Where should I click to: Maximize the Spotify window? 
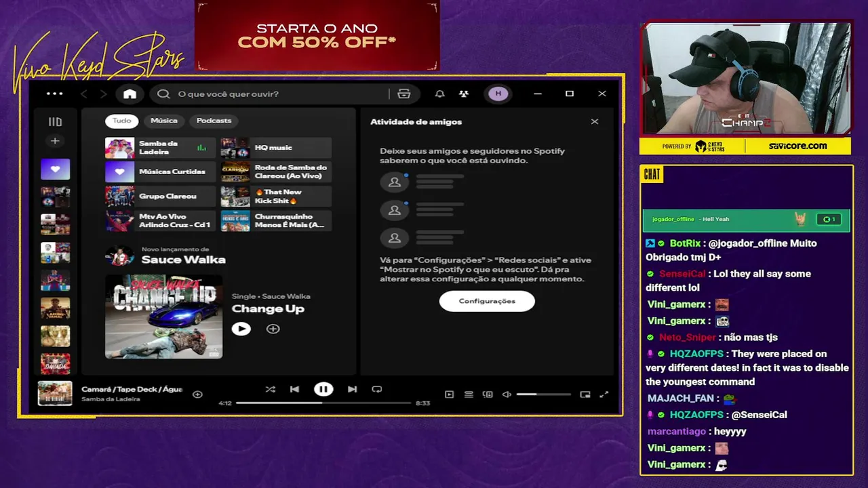point(570,94)
